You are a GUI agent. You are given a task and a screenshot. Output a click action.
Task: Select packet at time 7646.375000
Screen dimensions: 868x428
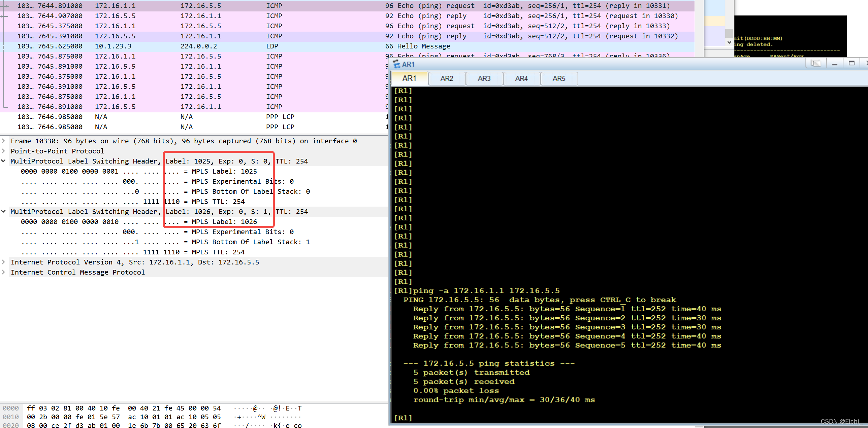coord(194,76)
